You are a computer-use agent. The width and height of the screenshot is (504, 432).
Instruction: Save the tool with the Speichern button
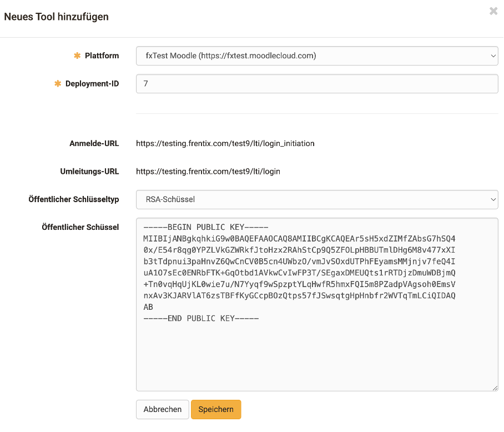tap(216, 409)
